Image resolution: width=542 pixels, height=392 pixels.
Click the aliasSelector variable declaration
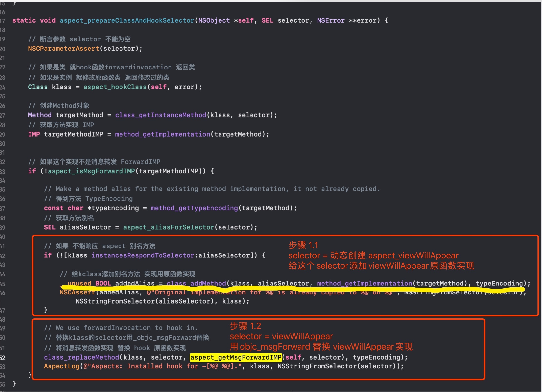click(85, 227)
